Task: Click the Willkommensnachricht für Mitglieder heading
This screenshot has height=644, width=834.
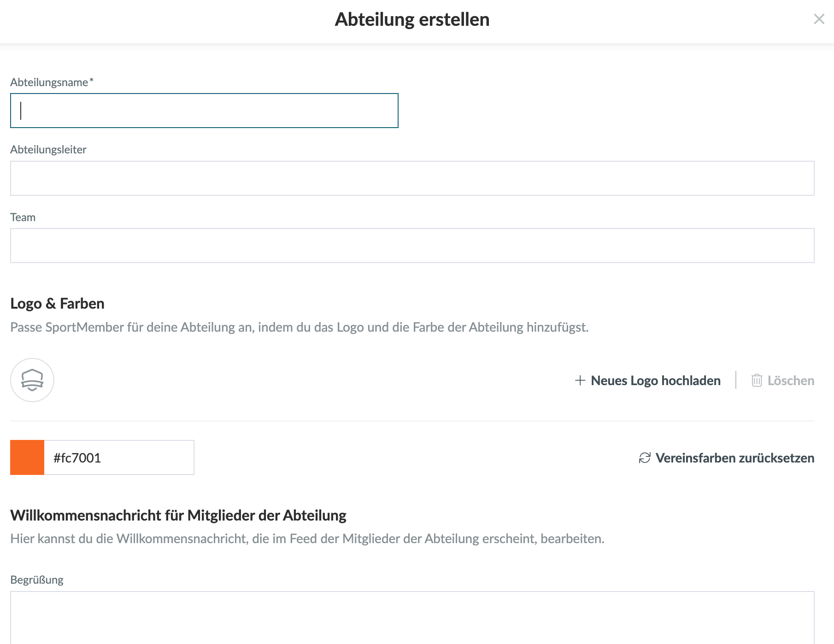Action: point(178,515)
